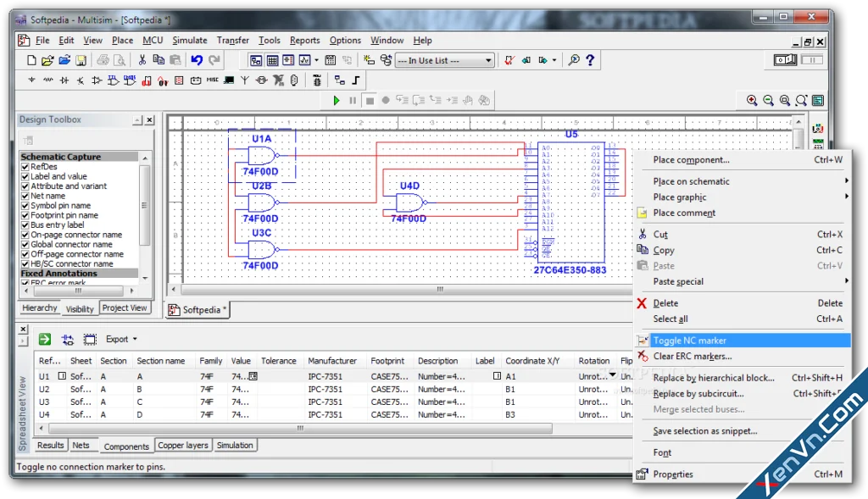Undo the last action
Screen dimensions: 868x499
197,60
